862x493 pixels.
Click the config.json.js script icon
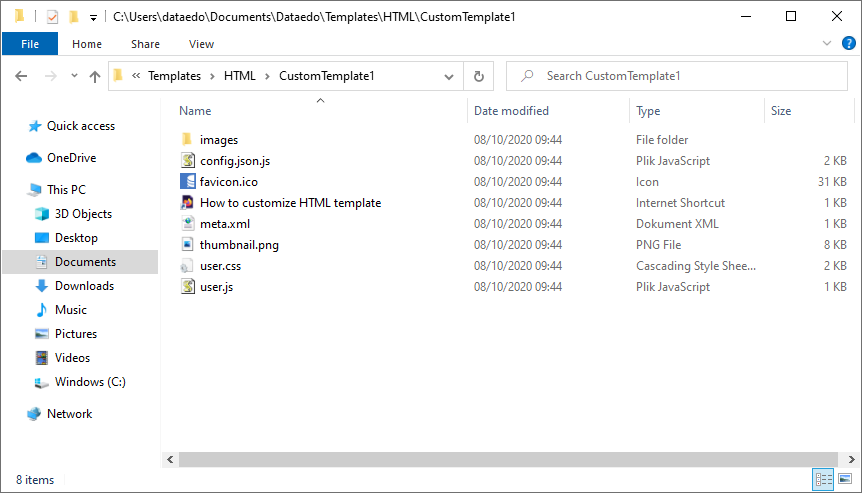click(187, 161)
